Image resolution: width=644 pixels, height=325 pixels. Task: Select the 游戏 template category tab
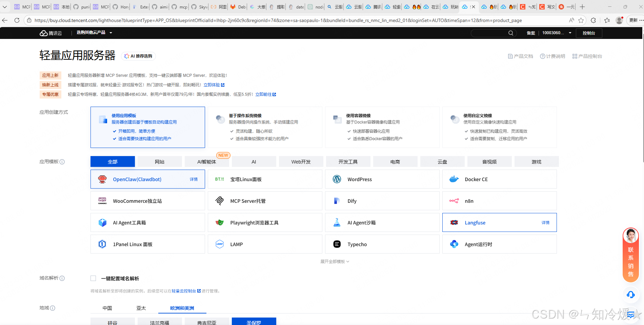[537, 161]
